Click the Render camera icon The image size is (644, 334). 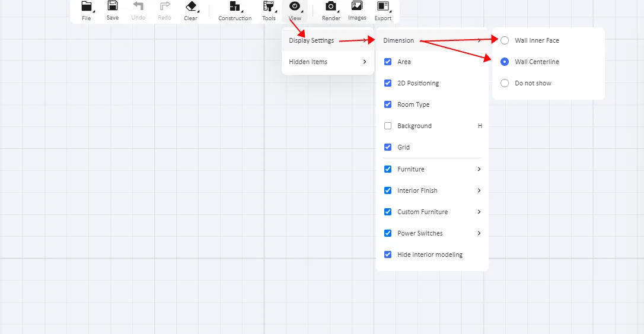coord(331,7)
